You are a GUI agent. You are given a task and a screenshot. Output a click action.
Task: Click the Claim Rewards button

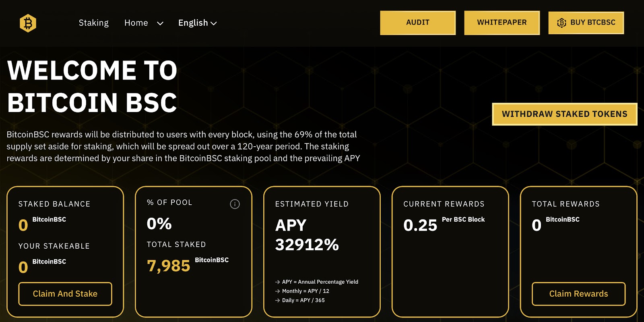click(x=578, y=294)
